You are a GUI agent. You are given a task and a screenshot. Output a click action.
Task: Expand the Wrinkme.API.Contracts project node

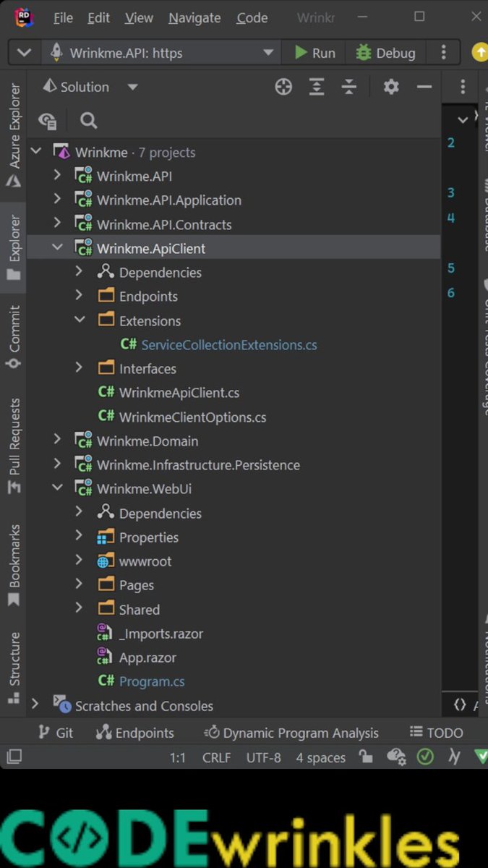pyautogui.click(x=57, y=224)
